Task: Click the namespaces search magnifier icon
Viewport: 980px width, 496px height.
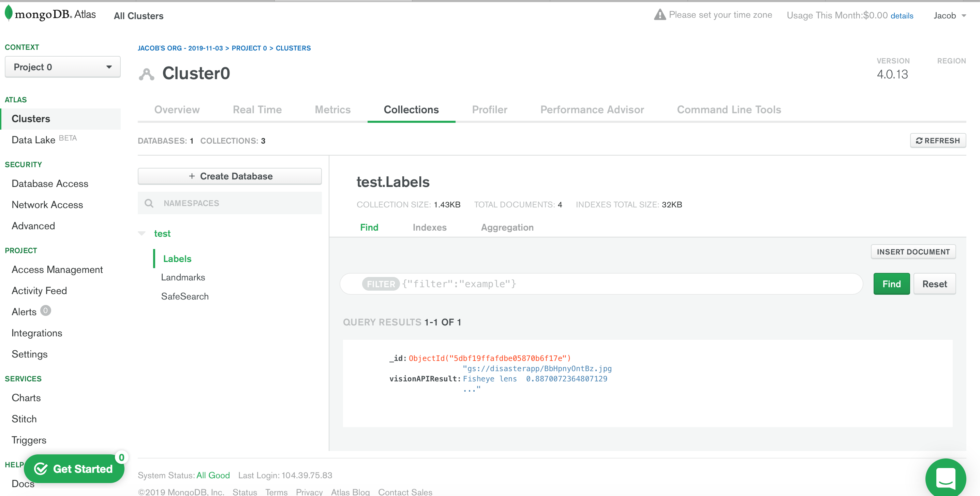Action: pyautogui.click(x=149, y=203)
